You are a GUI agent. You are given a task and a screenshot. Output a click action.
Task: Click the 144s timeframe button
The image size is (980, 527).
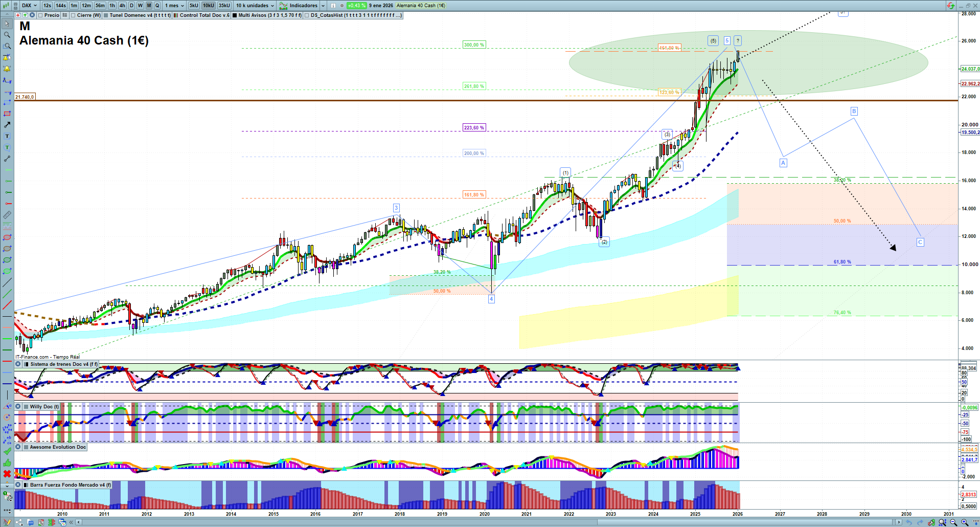pyautogui.click(x=61, y=6)
